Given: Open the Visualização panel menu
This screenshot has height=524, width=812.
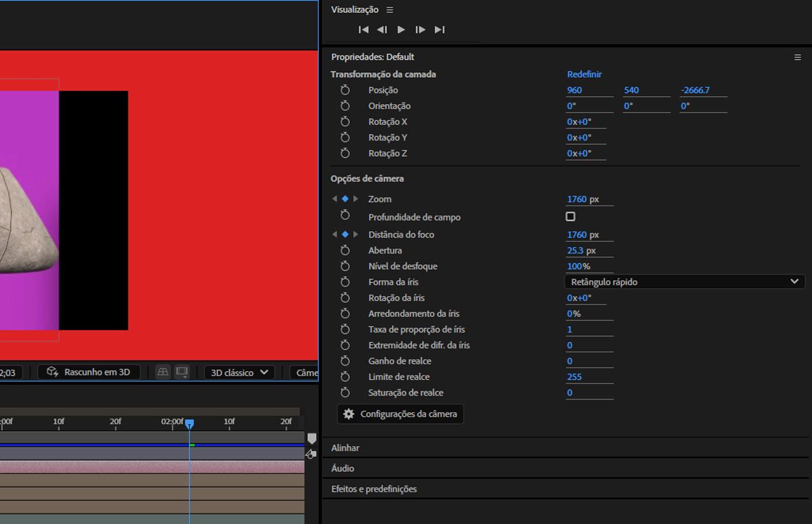Looking at the screenshot, I should 390,10.
